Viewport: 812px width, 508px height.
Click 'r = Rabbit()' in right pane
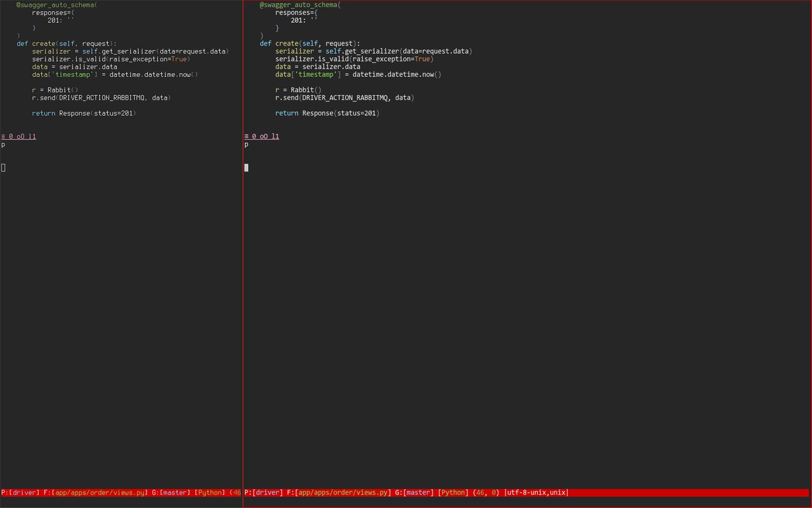298,90
